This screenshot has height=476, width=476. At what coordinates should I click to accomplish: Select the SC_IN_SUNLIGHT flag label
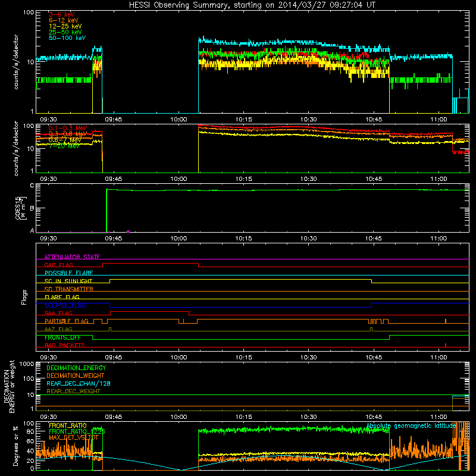[x=68, y=281]
